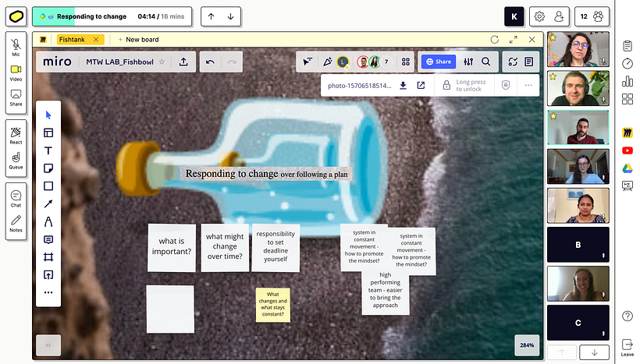
Task: Select the Connection line arrow tool
Action: coord(48,203)
